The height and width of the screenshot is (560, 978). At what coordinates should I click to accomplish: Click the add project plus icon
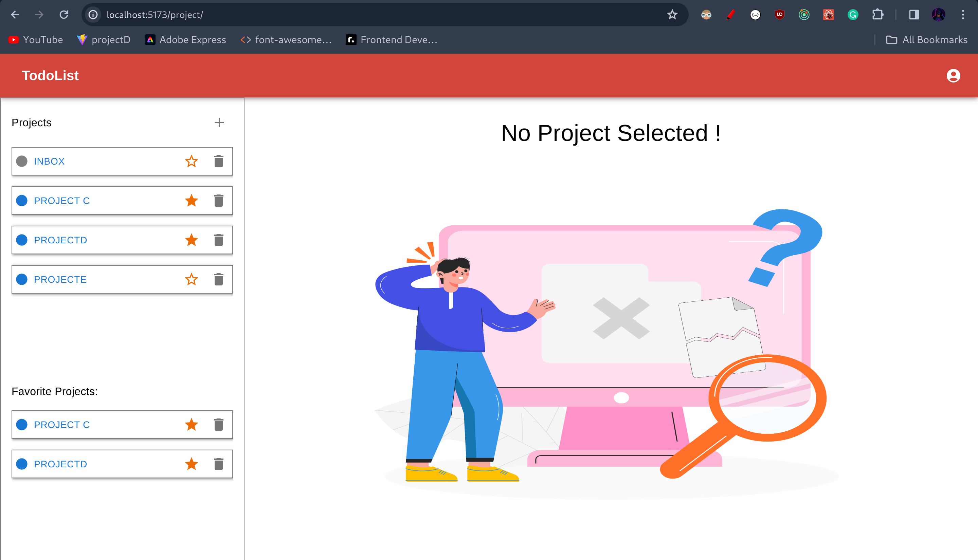coord(219,123)
